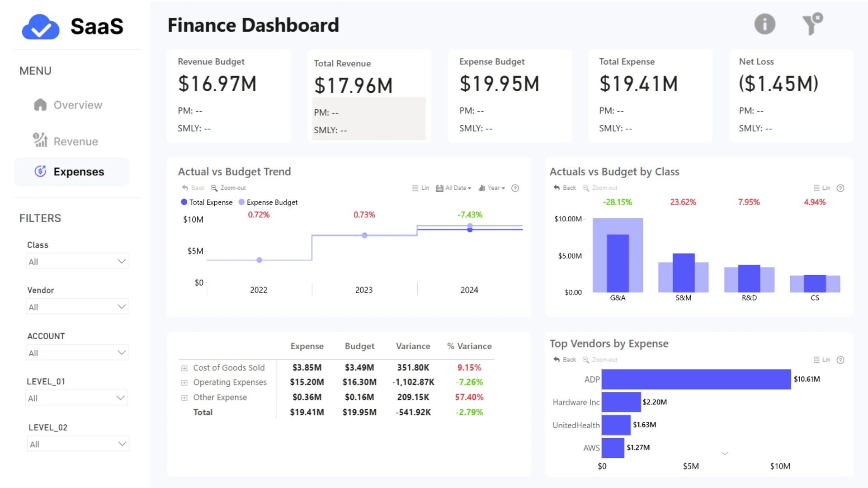The image size is (868, 488).
Task: Click help icon in Actual vs Budget Trend
Action: 515,188
